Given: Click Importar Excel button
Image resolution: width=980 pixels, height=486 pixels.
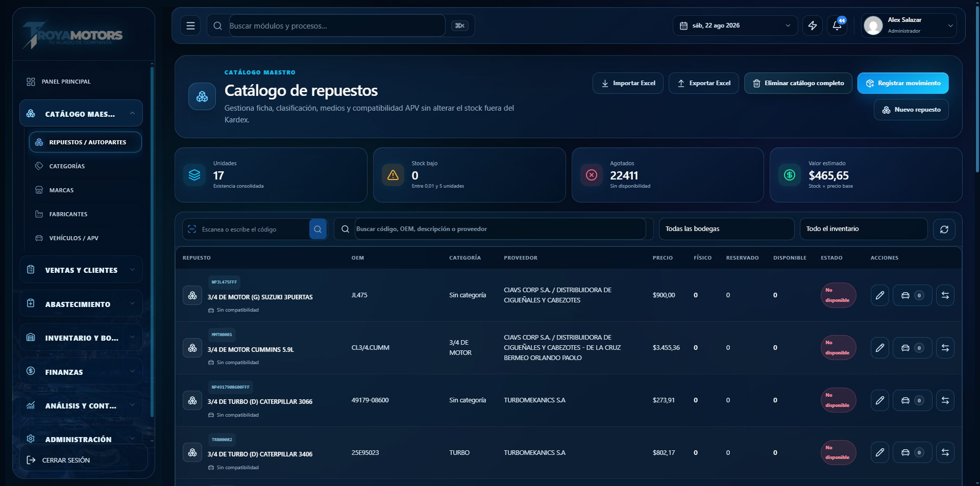Looking at the screenshot, I should click(628, 83).
